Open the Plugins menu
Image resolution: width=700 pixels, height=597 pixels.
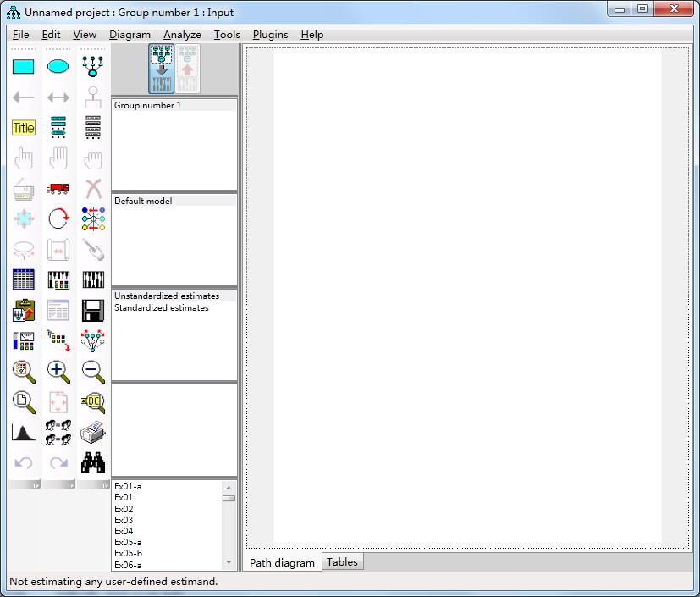[270, 35]
